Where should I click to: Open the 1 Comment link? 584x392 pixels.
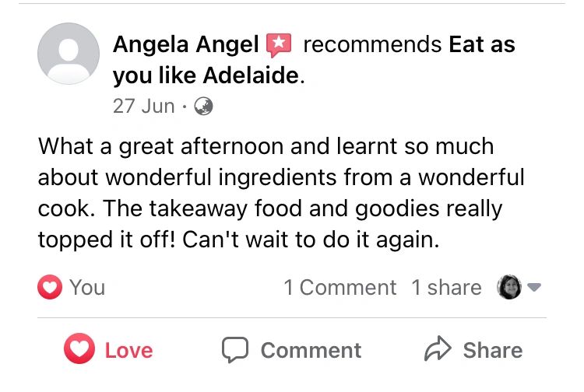pyautogui.click(x=340, y=288)
